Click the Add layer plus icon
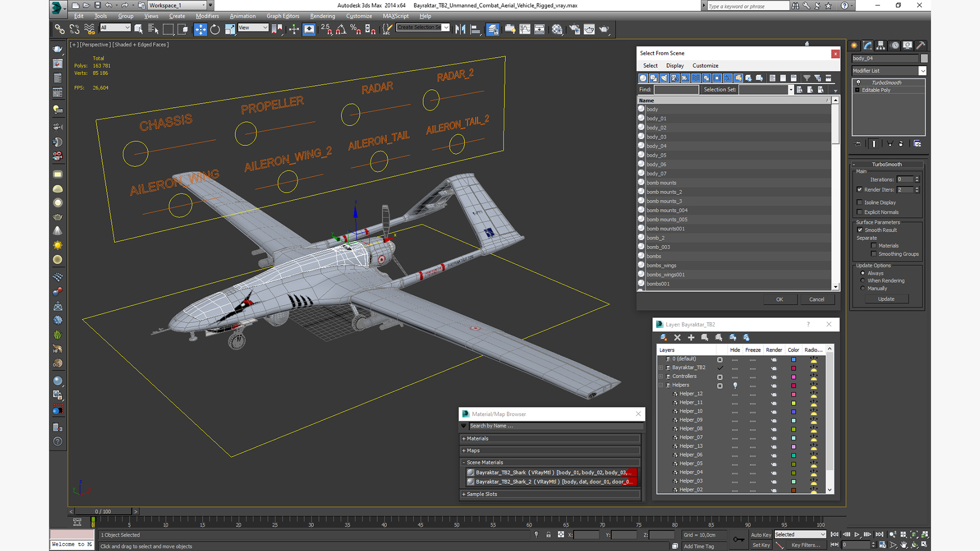Image resolution: width=980 pixels, height=551 pixels. point(691,337)
